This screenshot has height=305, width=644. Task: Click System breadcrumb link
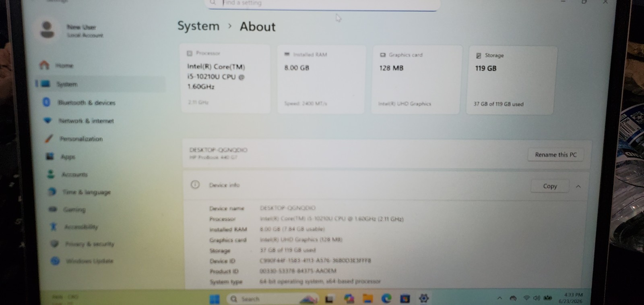[x=198, y=26]
